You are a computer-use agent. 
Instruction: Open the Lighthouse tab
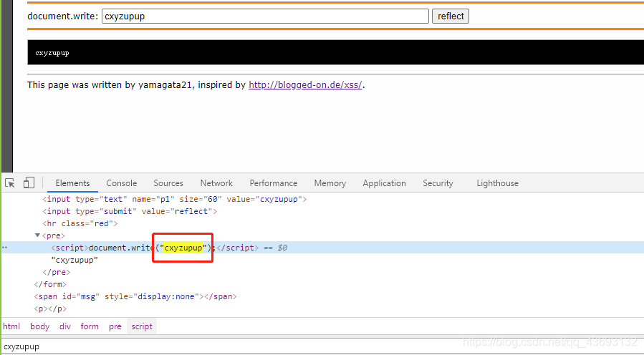click(x=497, y=183)
